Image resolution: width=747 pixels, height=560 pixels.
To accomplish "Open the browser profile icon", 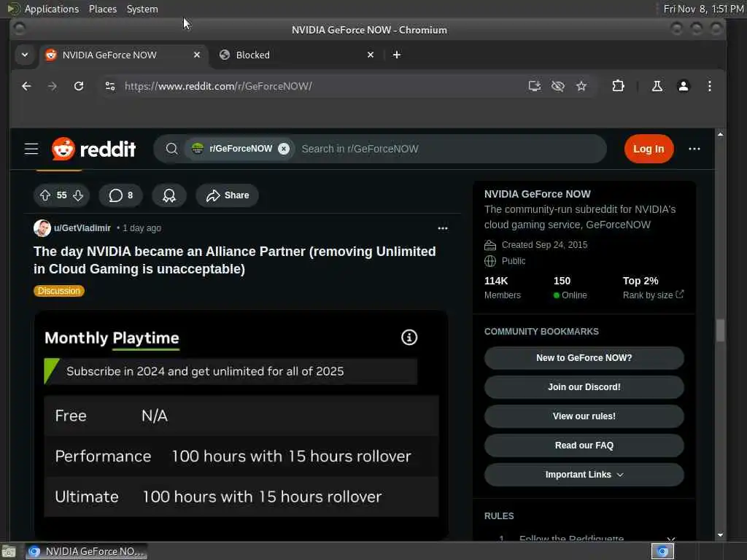I will click(683, 86).
